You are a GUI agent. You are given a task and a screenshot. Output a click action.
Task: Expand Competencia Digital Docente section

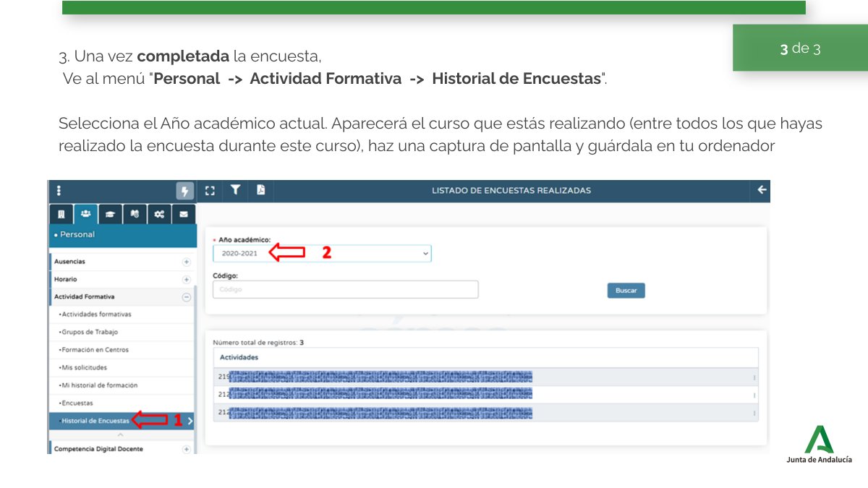tap(187, 449)
